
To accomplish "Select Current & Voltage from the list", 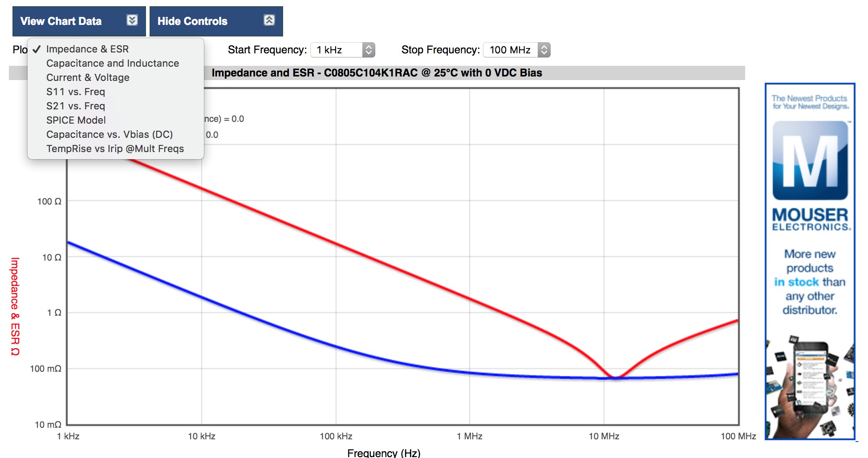I will point(88,77).
